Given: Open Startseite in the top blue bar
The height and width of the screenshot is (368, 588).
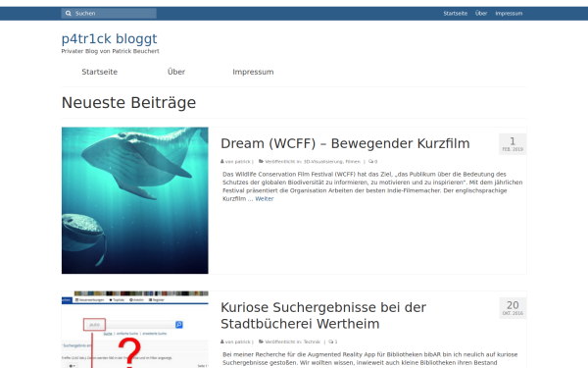Looking at the screenshot, I should click(456, 14).
